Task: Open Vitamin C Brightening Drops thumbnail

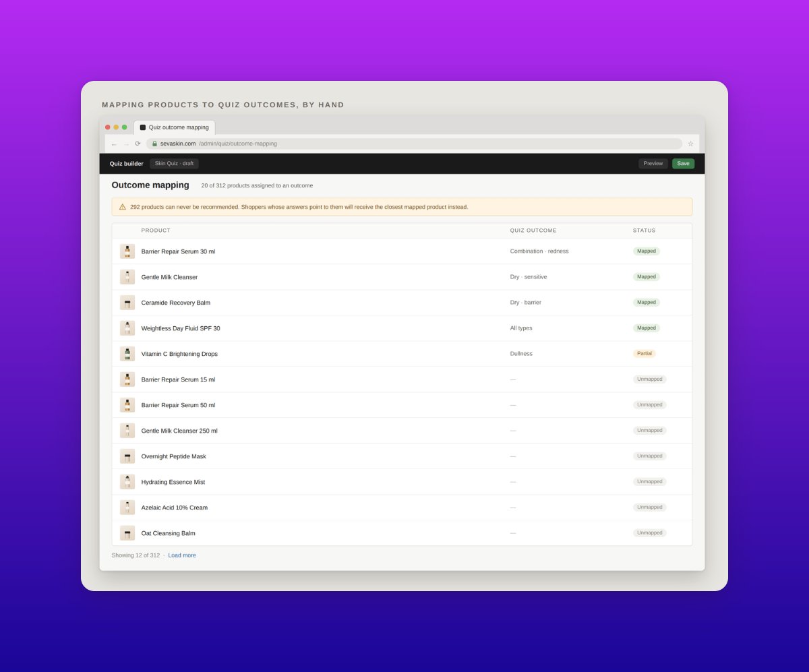Action: coord(127,354)
